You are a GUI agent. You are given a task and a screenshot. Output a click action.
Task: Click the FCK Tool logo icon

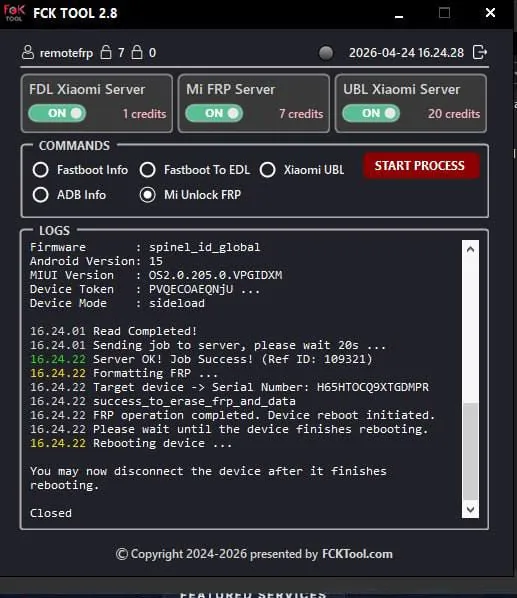[14, 13]
